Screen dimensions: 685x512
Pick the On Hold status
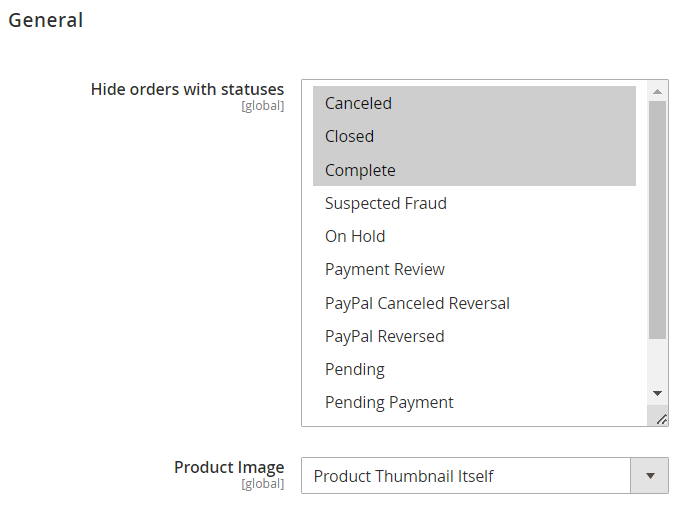click(474, 236)
